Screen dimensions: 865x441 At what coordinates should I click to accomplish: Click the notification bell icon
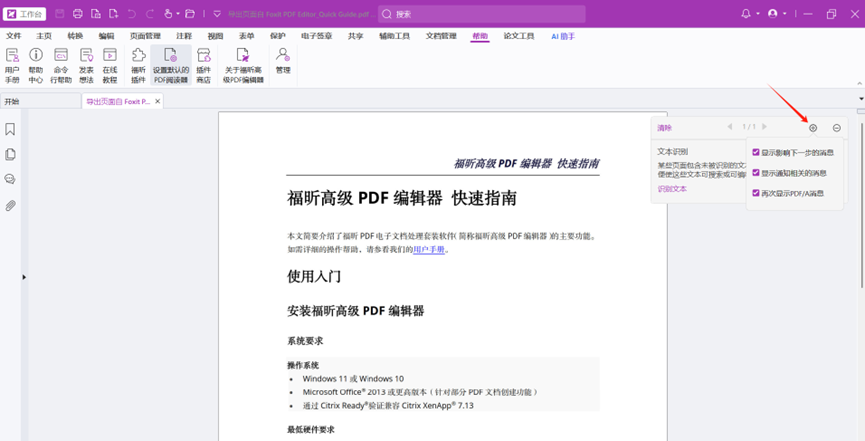point(746,14)
